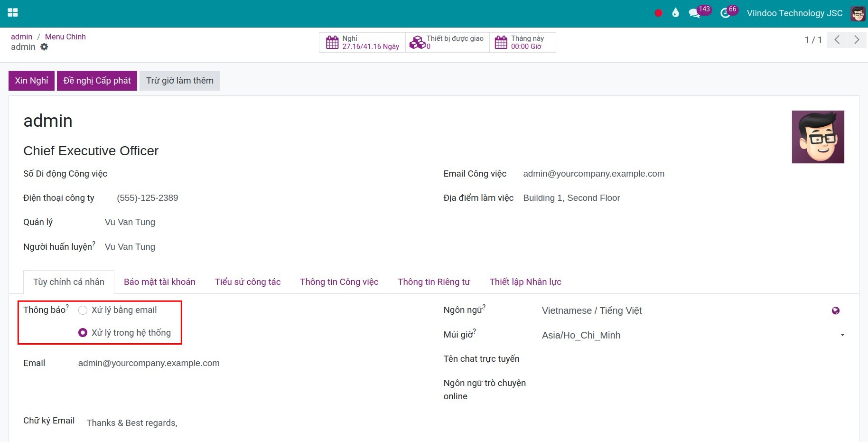Click the red recording status dot

pyautogui.click(x=658, y=13)
